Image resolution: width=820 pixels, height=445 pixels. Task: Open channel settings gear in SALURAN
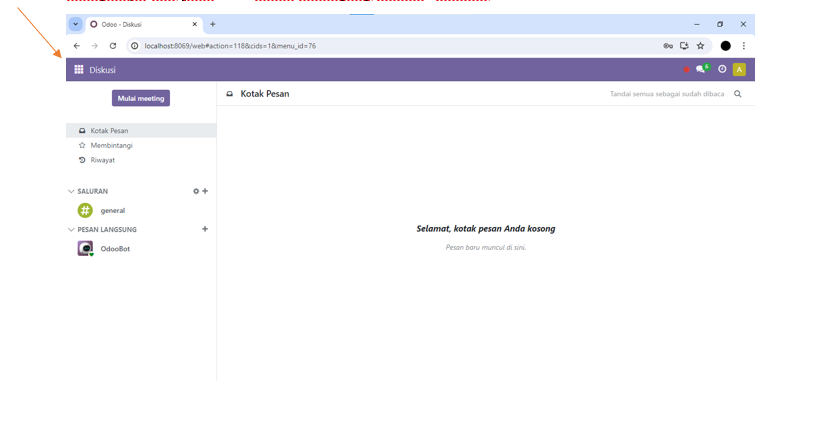(196, 191)
